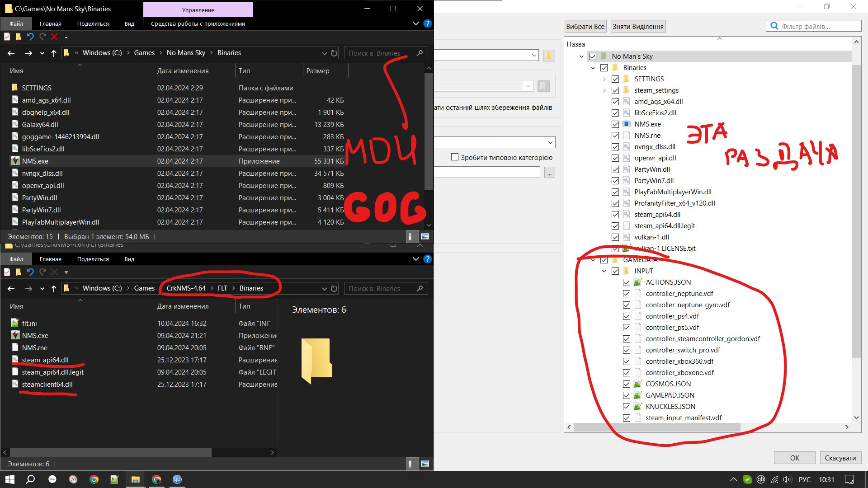Open the blue help icon on the ribbon
Image resolution: width=868 pixels, height=488 pixels.
[427, 23]
